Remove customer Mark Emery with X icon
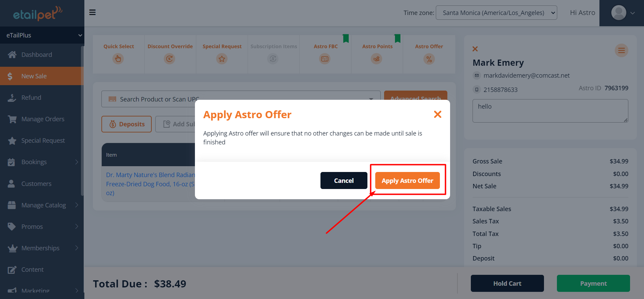Image resolution: width=644 pixels, height=299 pixels. coord(475,49)
